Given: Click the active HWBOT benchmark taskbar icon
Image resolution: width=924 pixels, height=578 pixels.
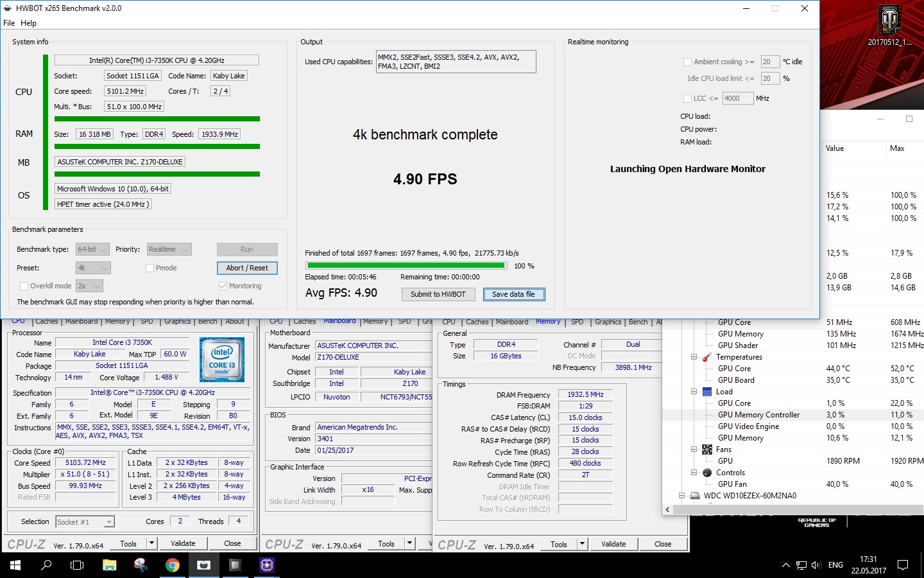Looking at the screenshot, I should click(x=204, y=565).
